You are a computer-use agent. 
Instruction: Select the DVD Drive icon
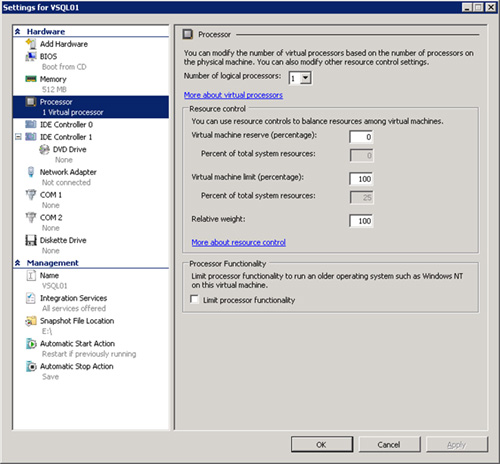click(x=44, y=149)
